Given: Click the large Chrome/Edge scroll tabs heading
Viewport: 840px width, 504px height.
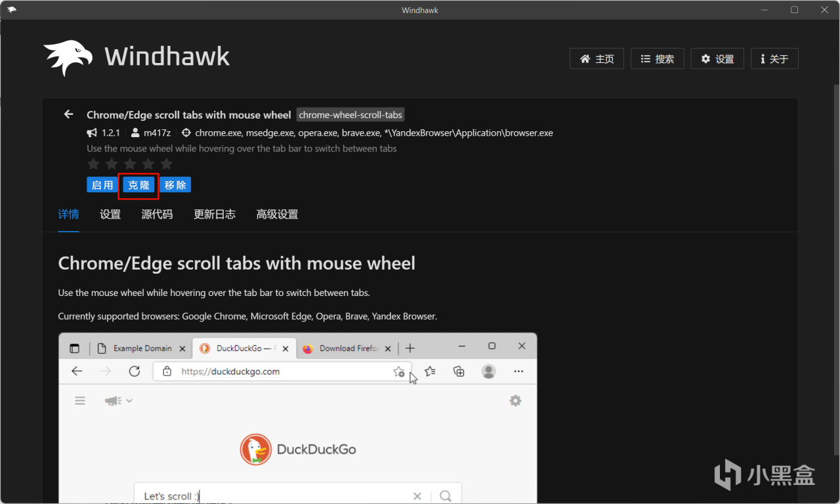Looking at the screenshot, I should [x=237, y=264].
